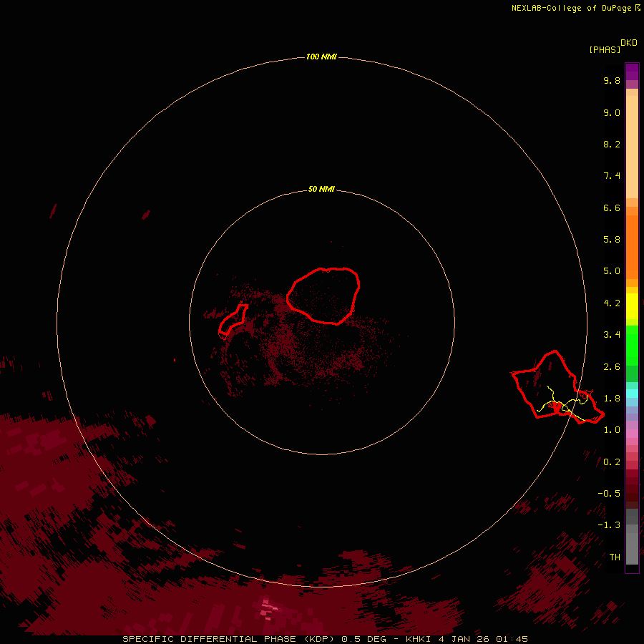
Task: Click the 9.0 colorbar value label
Action: click(x=612, y=112)
